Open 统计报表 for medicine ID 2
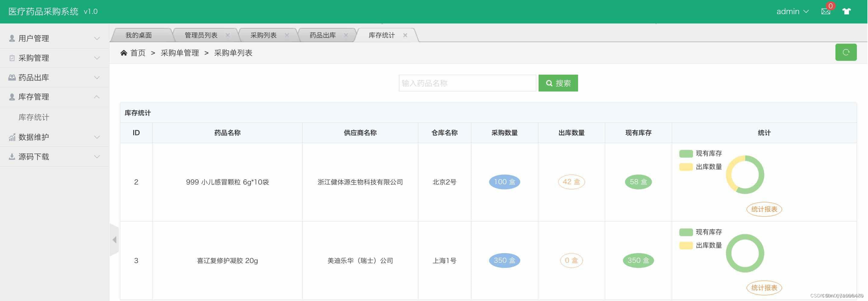 click(x=763, y=209)
